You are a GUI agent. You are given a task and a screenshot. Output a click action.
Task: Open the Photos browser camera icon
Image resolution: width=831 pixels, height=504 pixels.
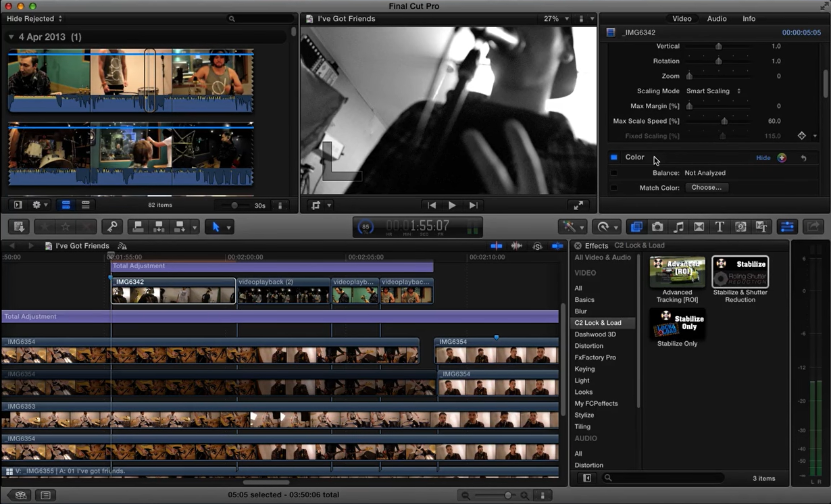[657, 227]
